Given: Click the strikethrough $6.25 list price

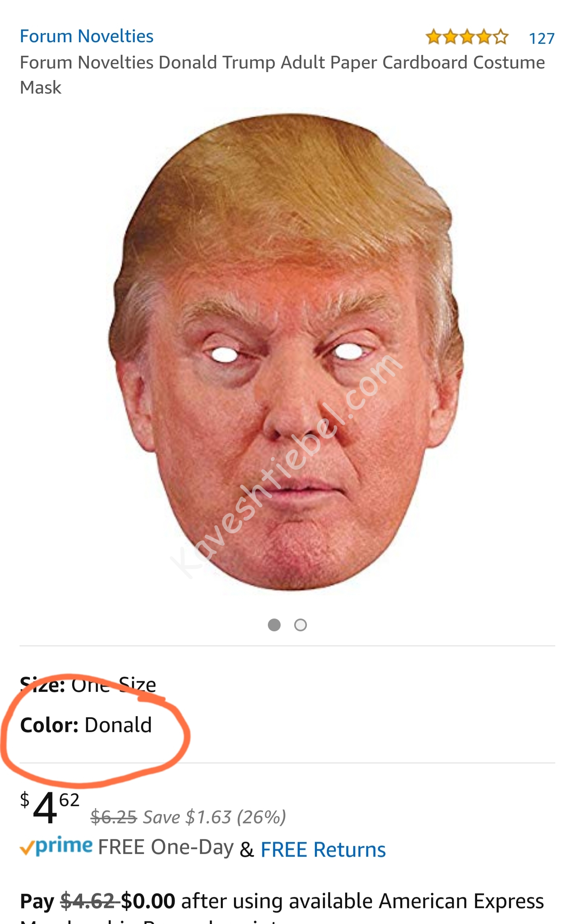Looking at the screenshot, I should pos(114,817).
